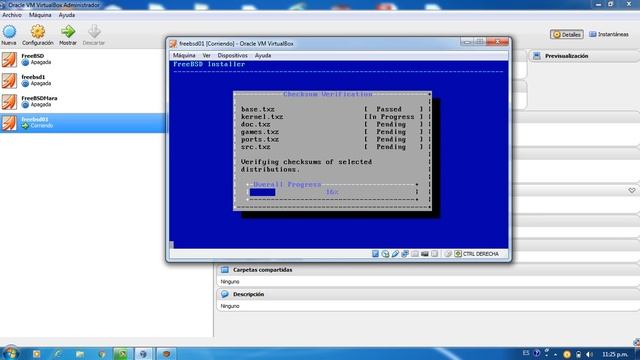Select the running freebsd01 machine entry
This screenshot has width=640, height=360.
[83, 123]
